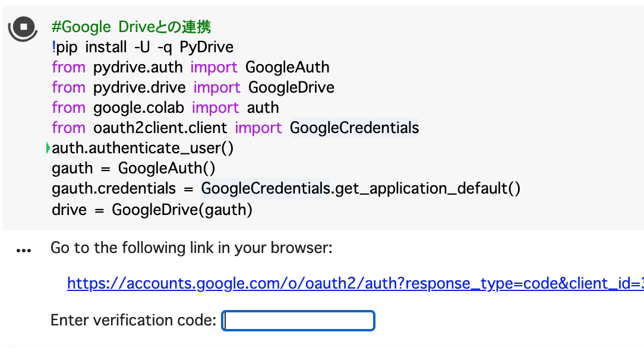Click the "pydrive.auth" module name

pos(138,67)
